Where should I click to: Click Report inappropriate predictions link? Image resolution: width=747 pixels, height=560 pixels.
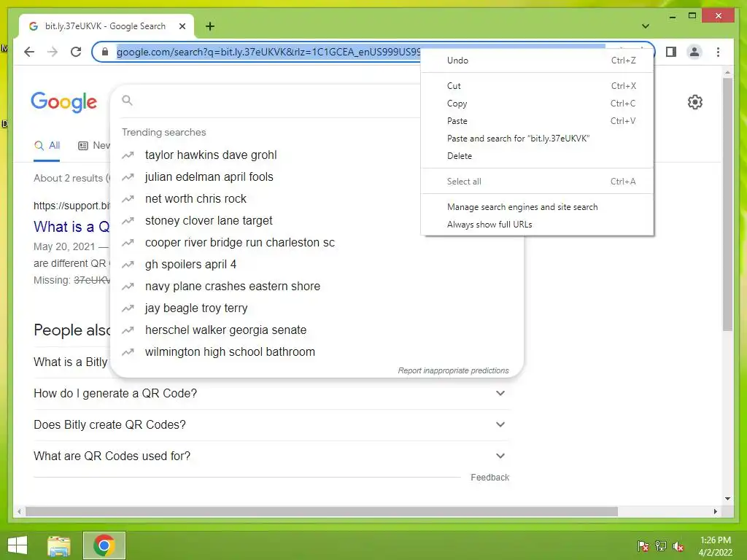coord(453,370)
